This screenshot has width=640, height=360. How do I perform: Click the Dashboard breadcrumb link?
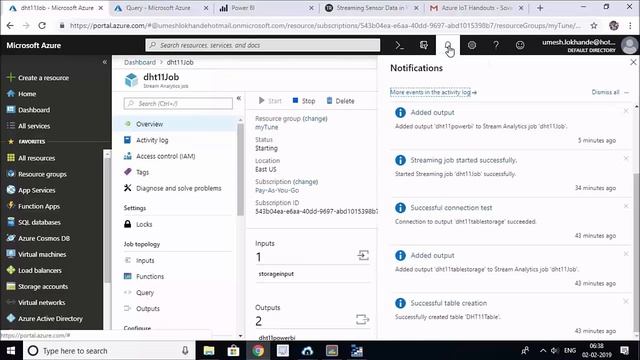click(x=140, y=62)
